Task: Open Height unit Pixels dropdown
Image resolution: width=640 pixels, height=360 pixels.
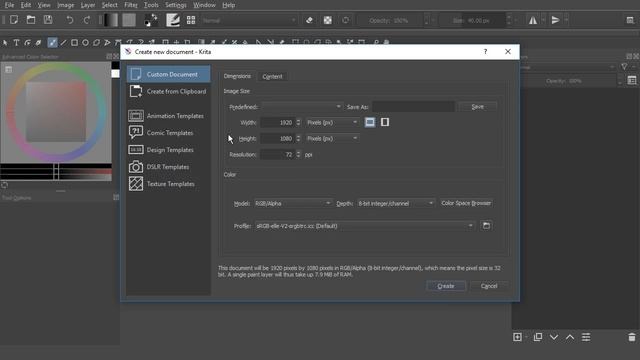Action: click(x=332, y=138)
